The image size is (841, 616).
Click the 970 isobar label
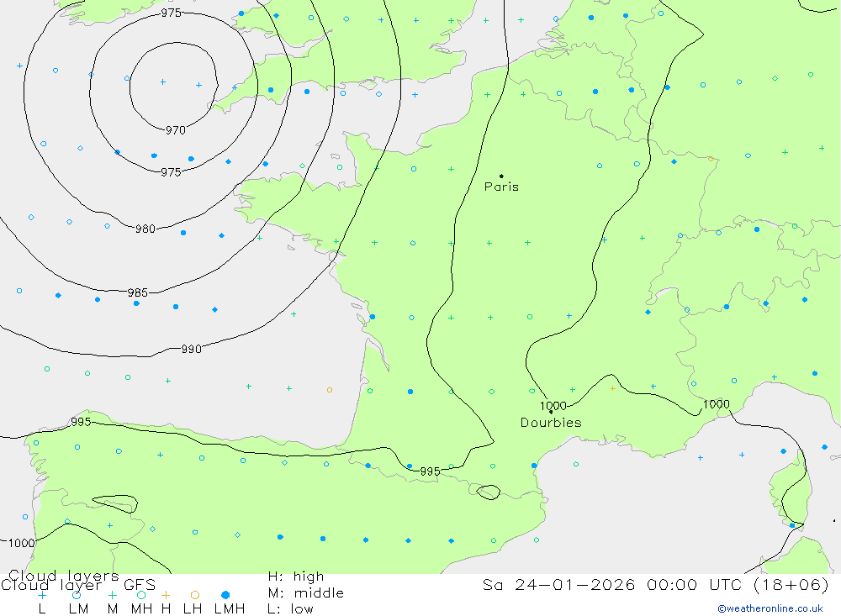pos(176,130)
